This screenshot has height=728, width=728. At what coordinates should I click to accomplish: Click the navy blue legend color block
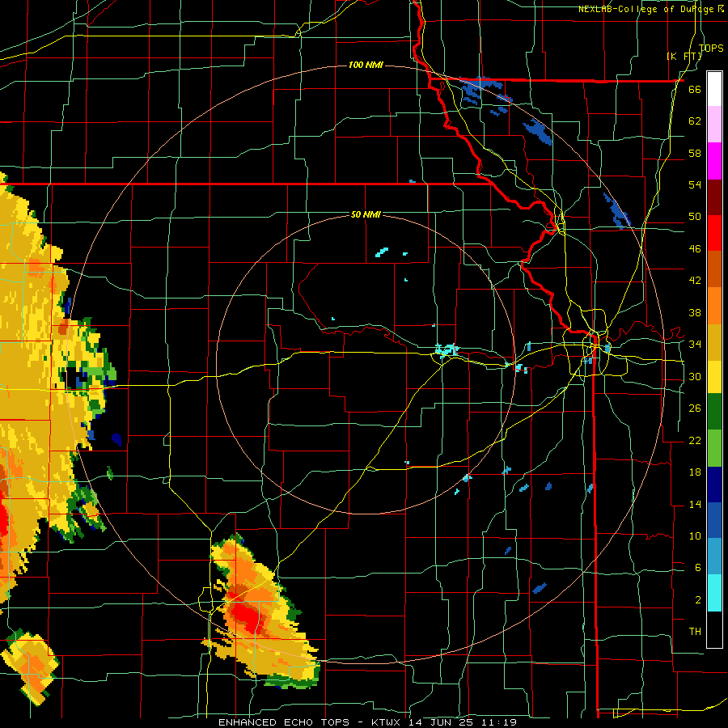[x=714, y=485]
